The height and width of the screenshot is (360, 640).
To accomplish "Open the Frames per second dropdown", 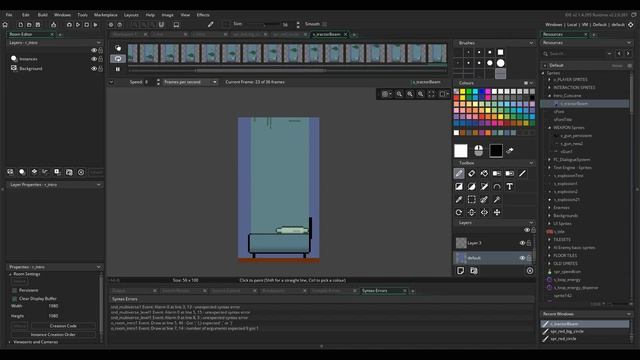I will (x=190, y=82).
